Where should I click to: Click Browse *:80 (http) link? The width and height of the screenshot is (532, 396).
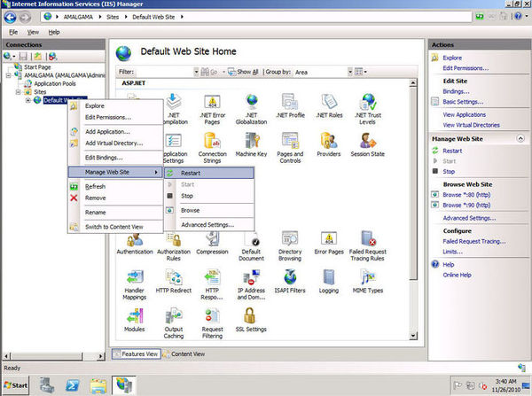click(x=466, y=195)
